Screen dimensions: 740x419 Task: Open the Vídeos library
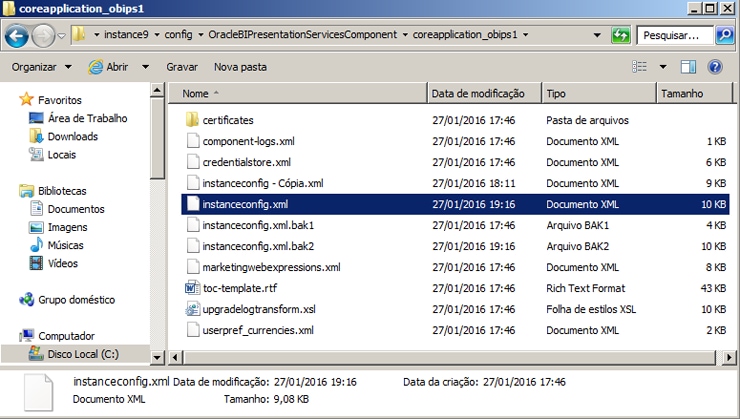pyautogui.click(x=63, y=264)
